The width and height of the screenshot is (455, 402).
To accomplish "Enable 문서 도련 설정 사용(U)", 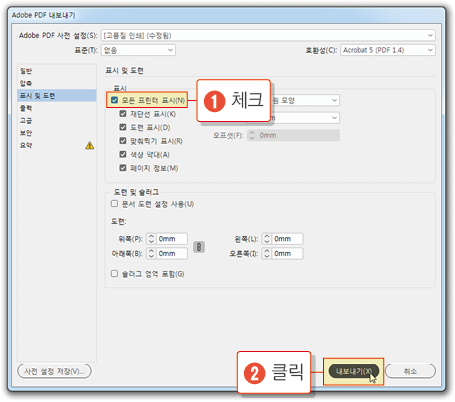I will pyautogui.click(x=114, y=204).
